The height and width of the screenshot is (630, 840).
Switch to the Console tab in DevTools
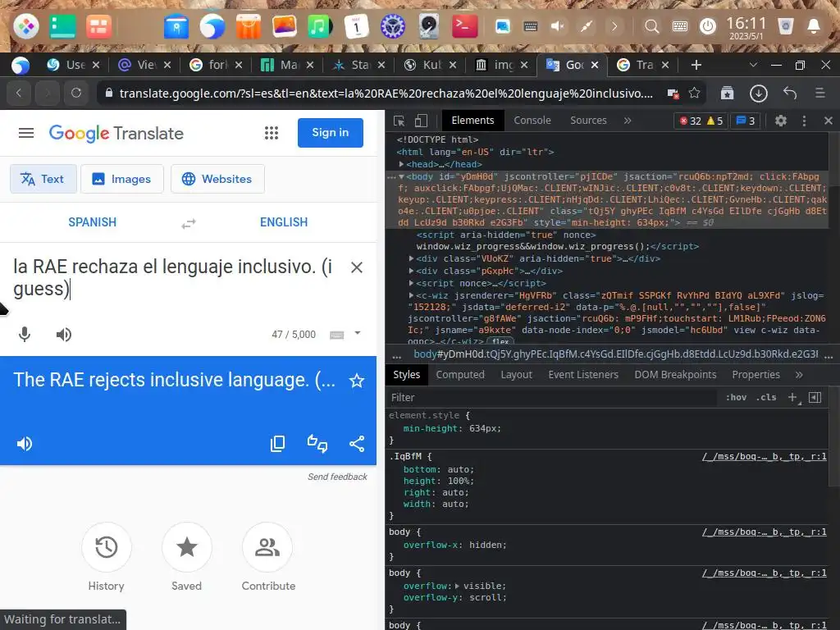[x=532, y=121]
